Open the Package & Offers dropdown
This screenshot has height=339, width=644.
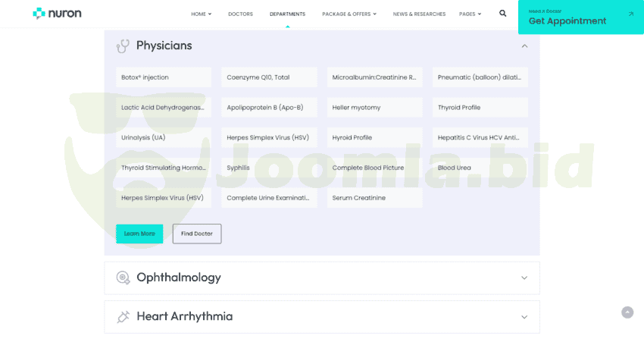349,14
